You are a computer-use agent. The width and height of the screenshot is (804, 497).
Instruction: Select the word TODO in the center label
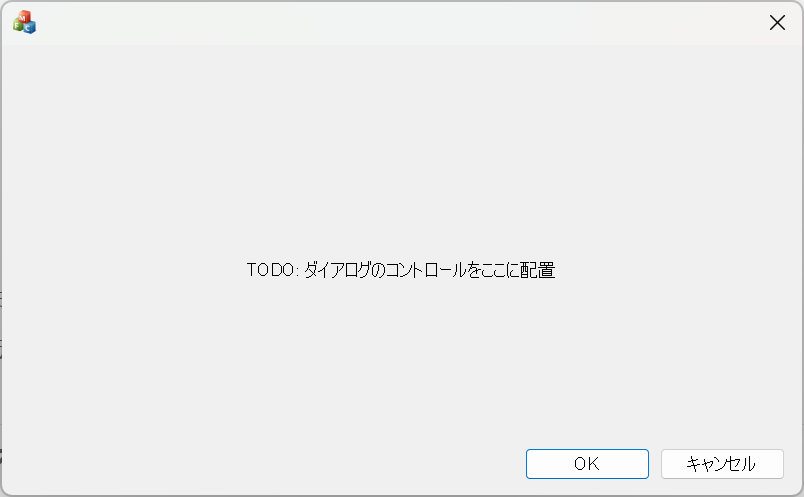tap(270, 270)
